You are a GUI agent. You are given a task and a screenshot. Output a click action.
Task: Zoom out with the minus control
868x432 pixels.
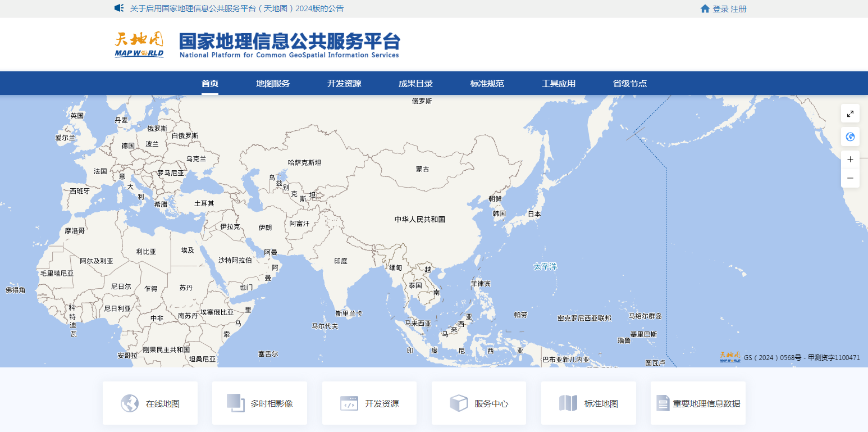(x=850, y=178)
